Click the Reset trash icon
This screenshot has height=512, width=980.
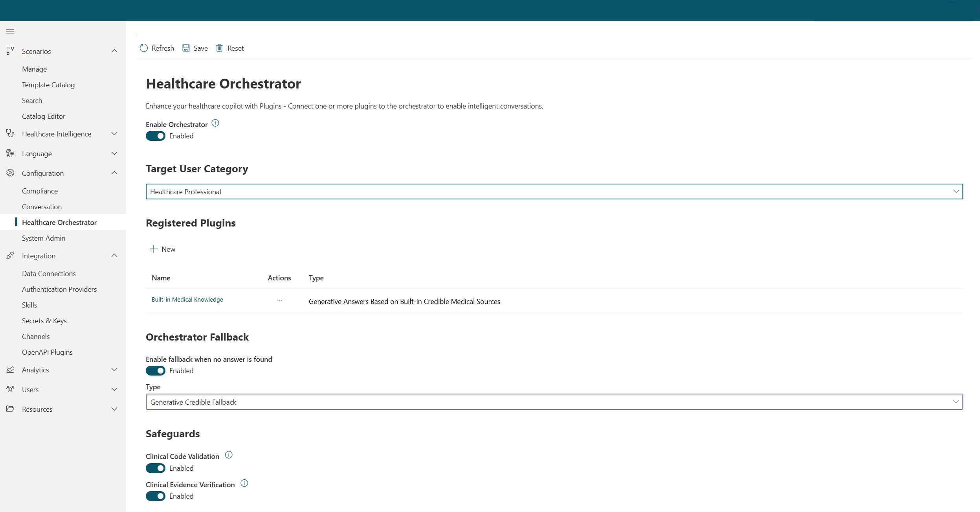(220, 48)
